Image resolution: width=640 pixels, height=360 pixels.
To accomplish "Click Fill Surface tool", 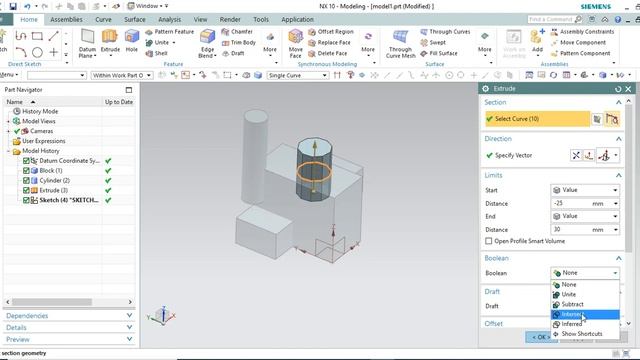I will (x=439, y=53).
